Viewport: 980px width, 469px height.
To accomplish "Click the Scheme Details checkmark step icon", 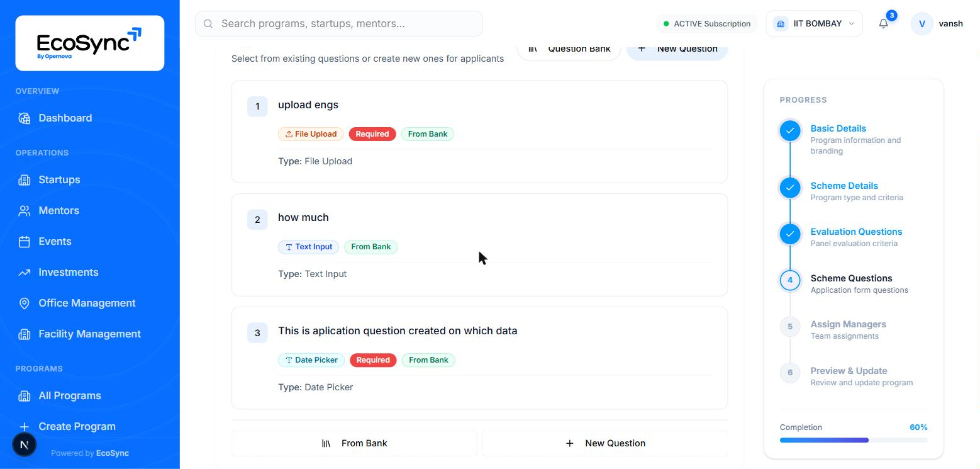I will pyautogui.click(x=790, y=188).
